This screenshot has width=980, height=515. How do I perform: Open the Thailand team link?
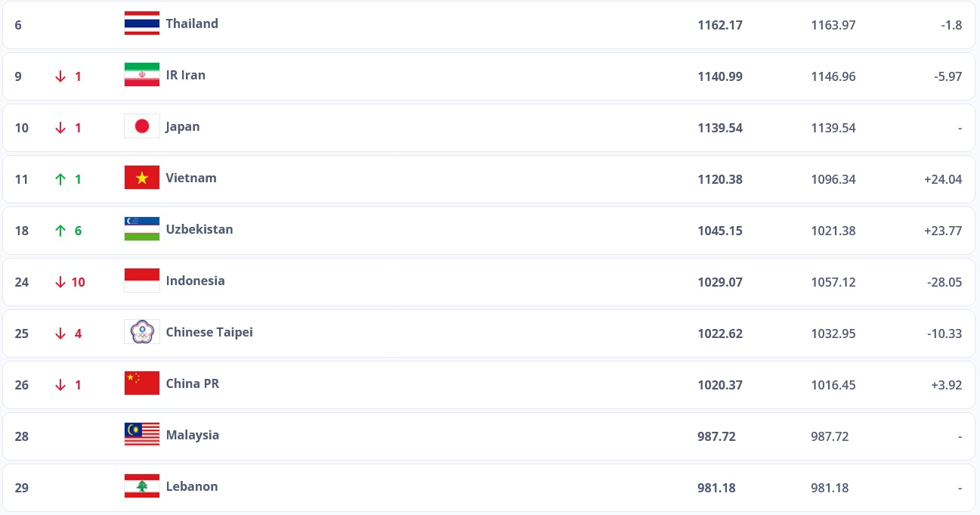(192, 23)
